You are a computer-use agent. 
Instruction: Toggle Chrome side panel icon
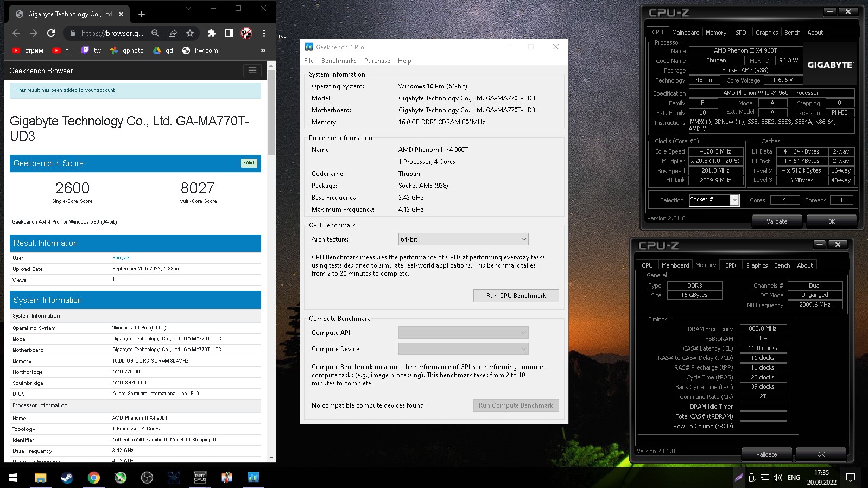[229, 33]
